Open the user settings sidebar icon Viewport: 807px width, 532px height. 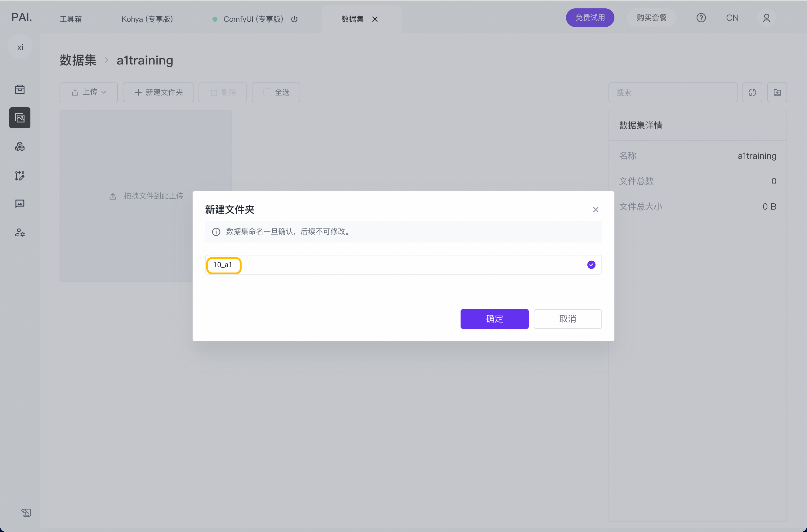(x=20, y=233)
